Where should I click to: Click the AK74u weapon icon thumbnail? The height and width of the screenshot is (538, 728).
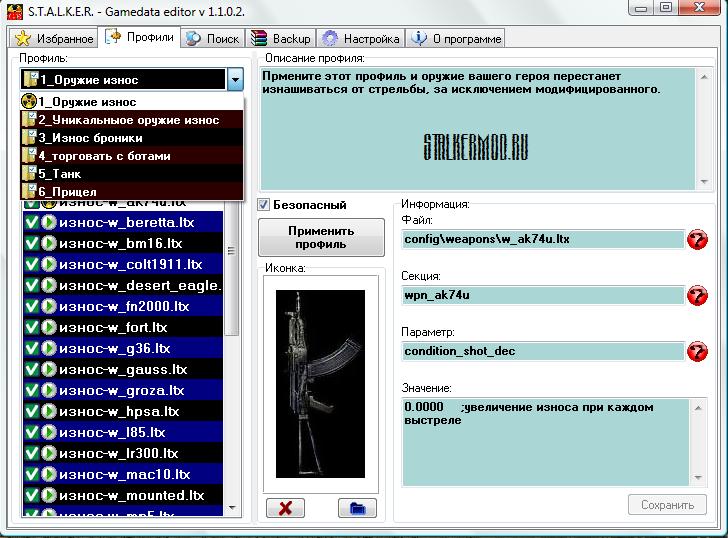pyautogui.click(x=320, y=384)
